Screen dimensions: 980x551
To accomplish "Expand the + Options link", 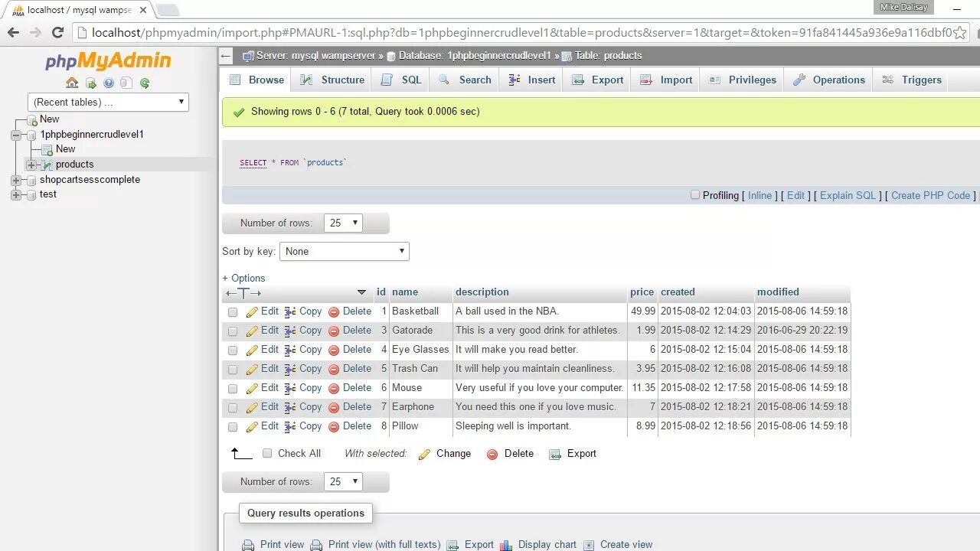I will (x=243, y=279).
